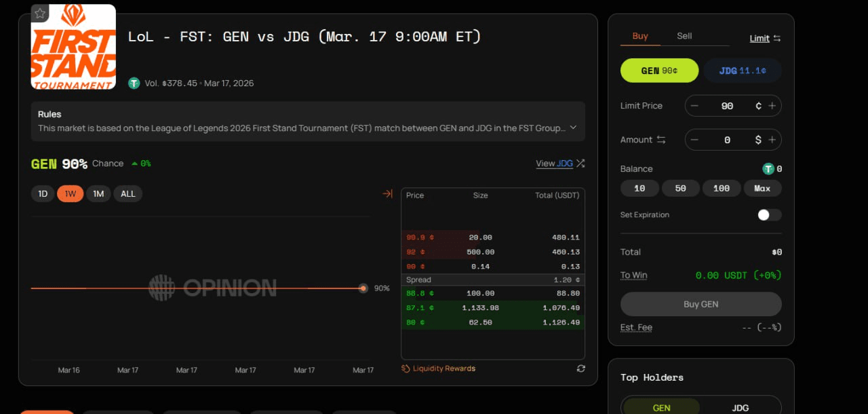868x414 pixels.
Task: Click the order book collapse arrow icon
Action: click(x=387, y=194)
